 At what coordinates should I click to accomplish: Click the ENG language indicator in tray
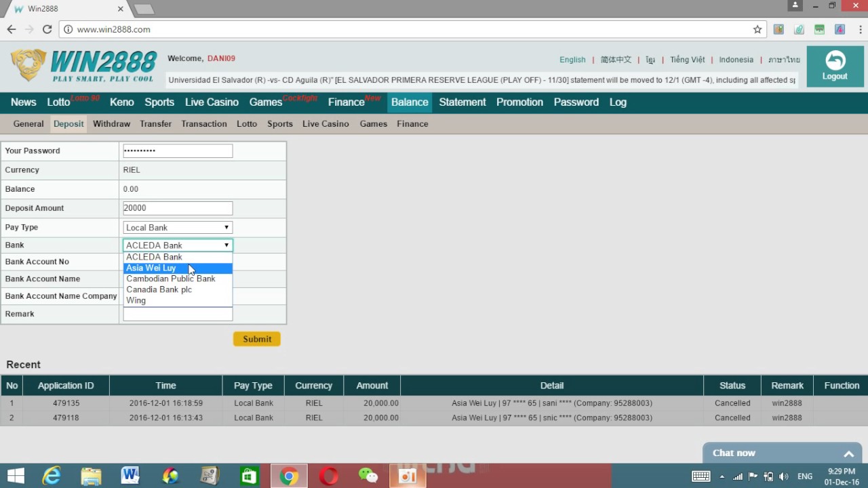(x=805, y=476)
